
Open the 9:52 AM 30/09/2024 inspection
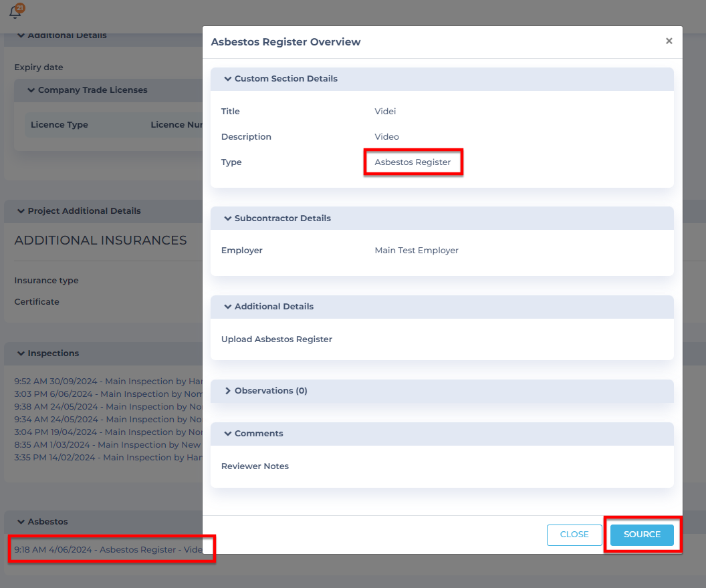107,382
